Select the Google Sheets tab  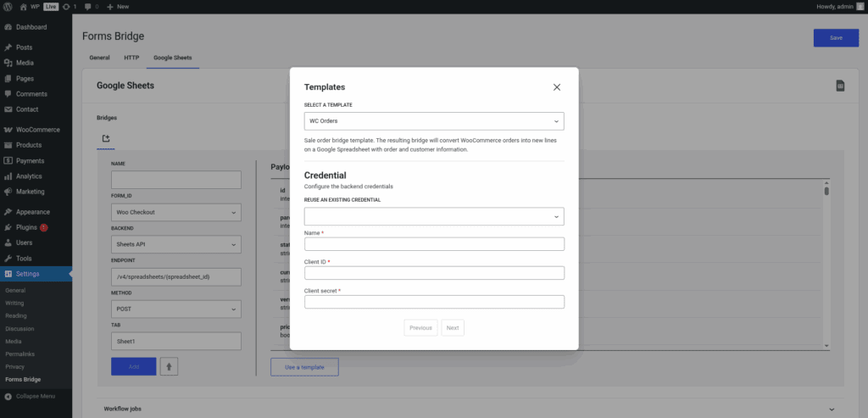tap(173, 58)
